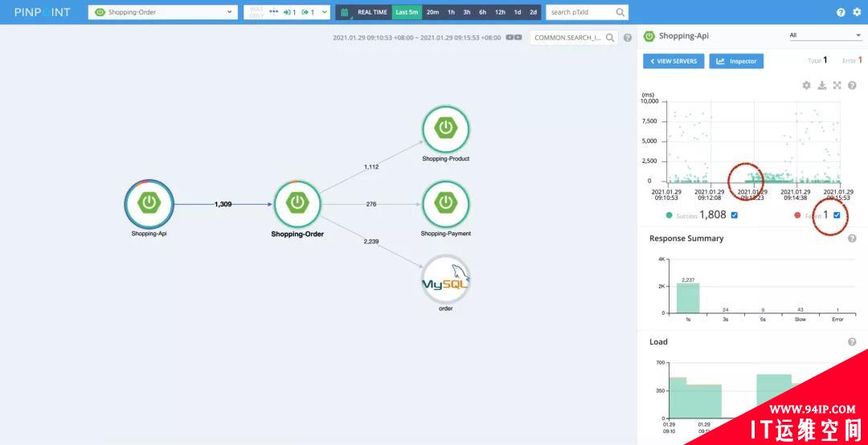This screenshot has width=868, height=445.
Task: Click the date range text above map
Action: (x=417, y=38)
